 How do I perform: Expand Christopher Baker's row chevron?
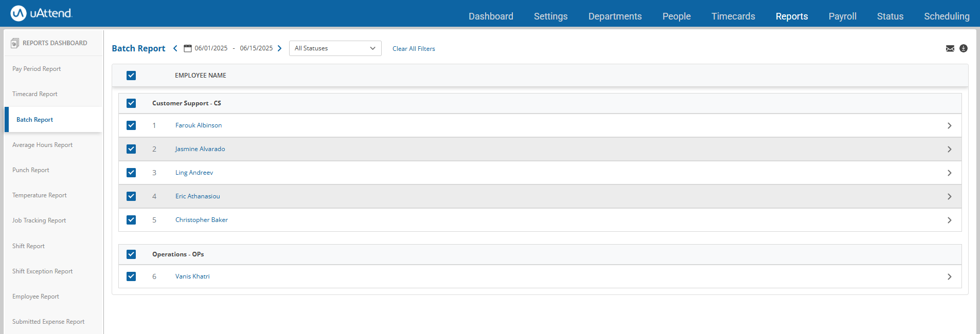click(949, 220)
